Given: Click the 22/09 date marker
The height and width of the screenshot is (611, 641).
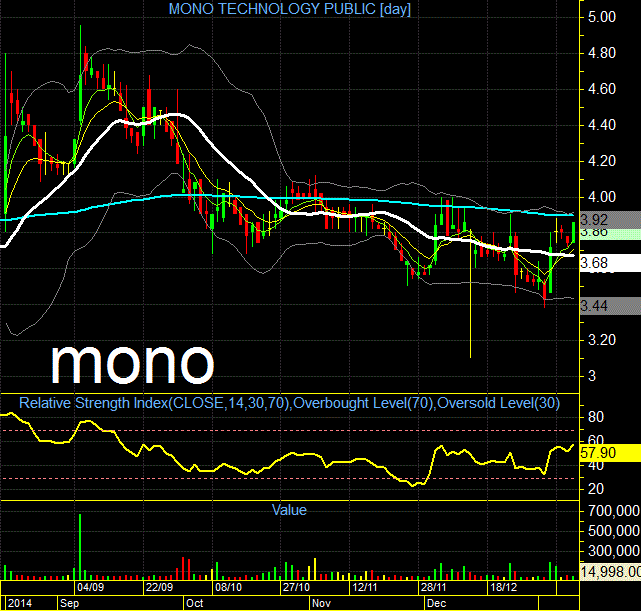Looking at the screenshot, I should [159, 587].
